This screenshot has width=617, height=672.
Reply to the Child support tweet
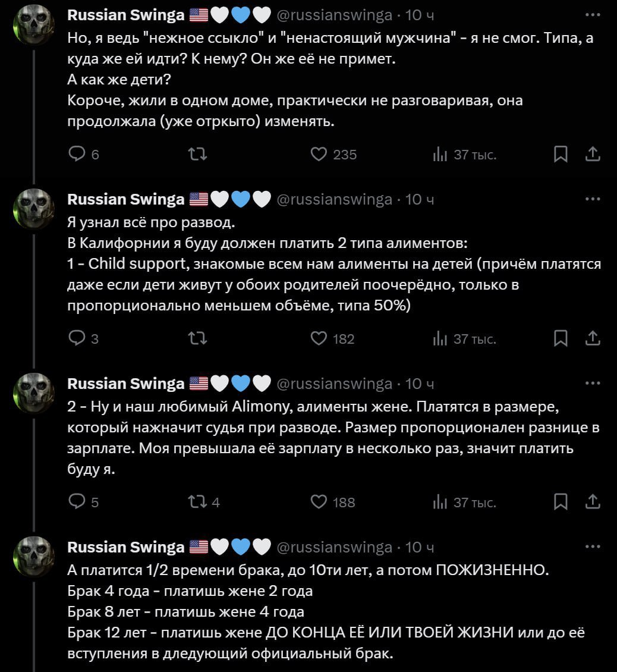pyautogui.click(x=78, y=339)
